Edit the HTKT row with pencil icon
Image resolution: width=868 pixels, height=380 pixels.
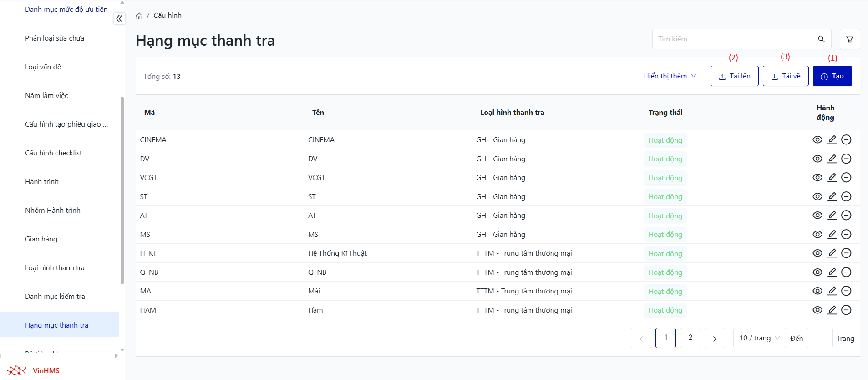pos(832,253)
